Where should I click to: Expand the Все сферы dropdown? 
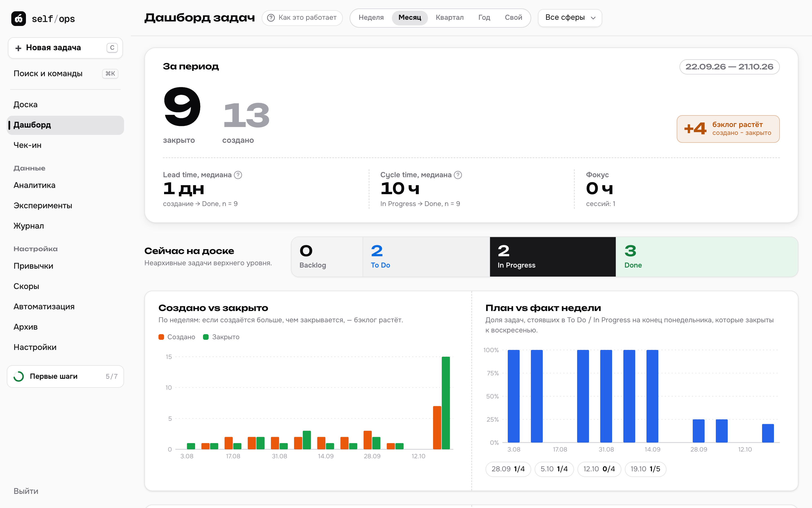570,18
